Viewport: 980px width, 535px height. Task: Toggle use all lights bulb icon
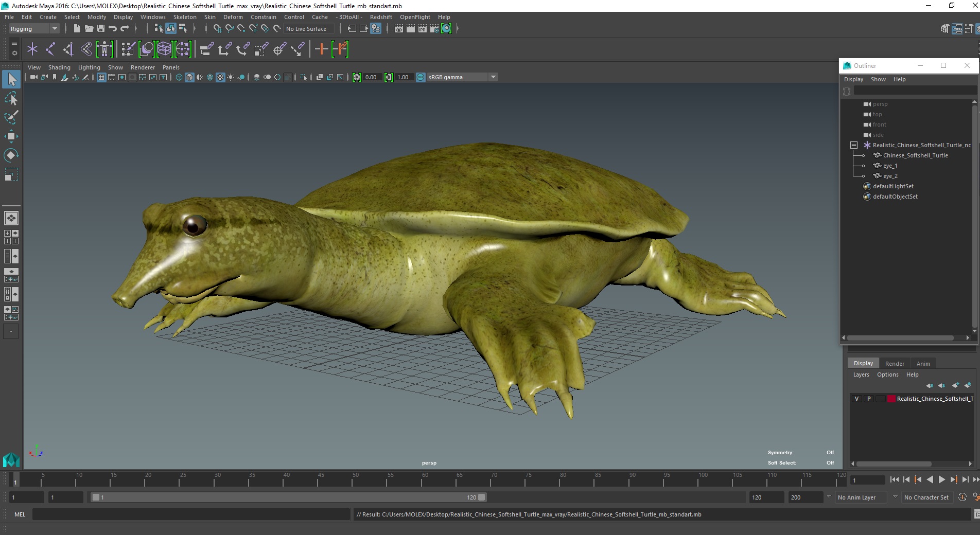coord(231,77)
